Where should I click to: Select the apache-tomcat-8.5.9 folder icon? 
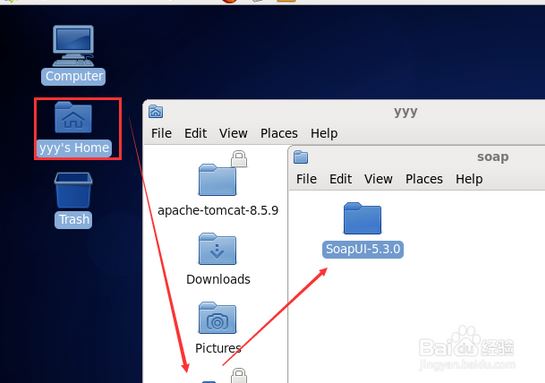click(x=218, y=180)
